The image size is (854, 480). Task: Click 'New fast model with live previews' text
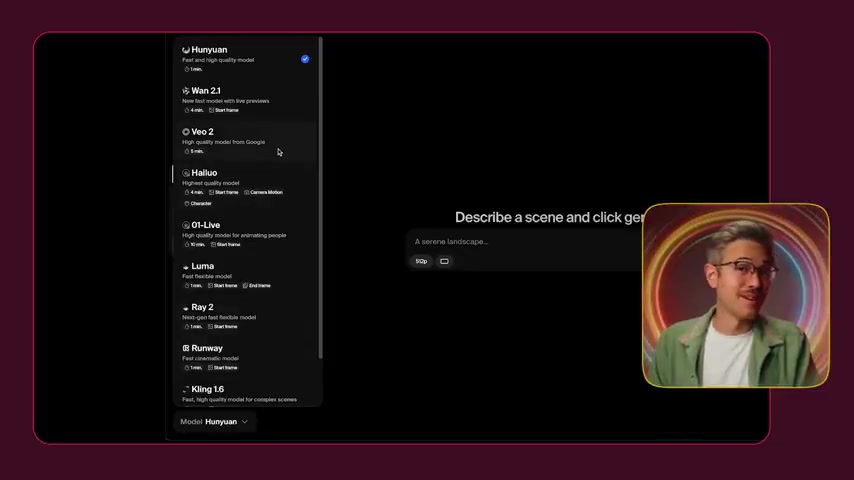225,101
